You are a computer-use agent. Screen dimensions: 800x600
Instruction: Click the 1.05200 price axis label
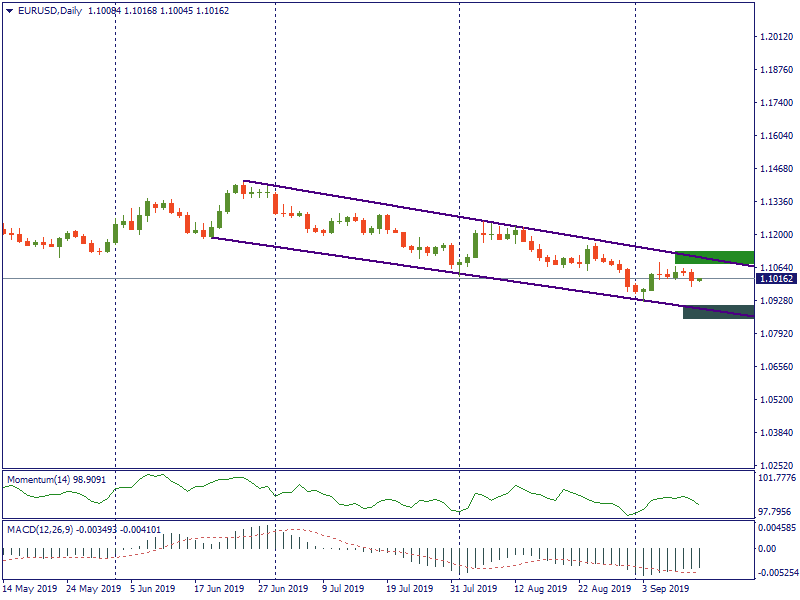tap(776, 400)
